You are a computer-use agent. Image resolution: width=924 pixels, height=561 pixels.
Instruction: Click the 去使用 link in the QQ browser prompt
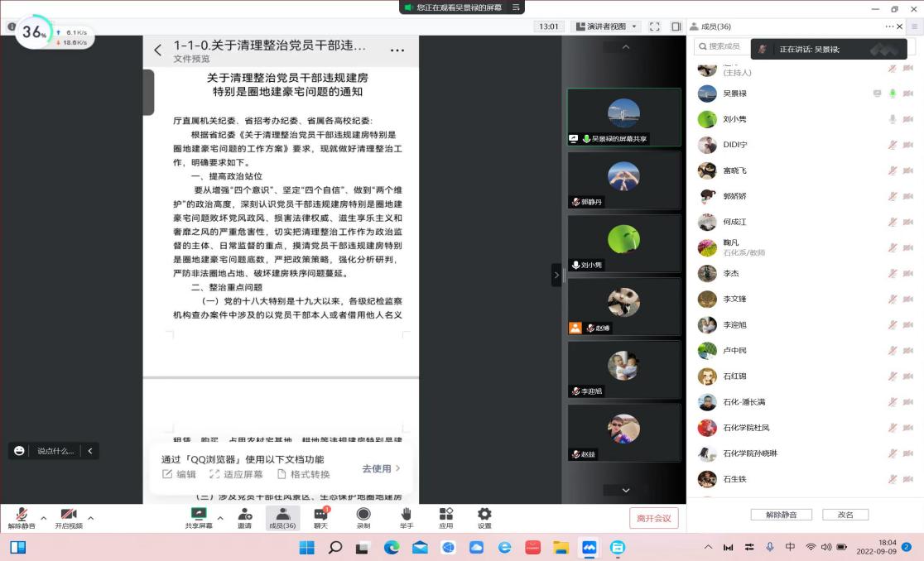point(381,468)
